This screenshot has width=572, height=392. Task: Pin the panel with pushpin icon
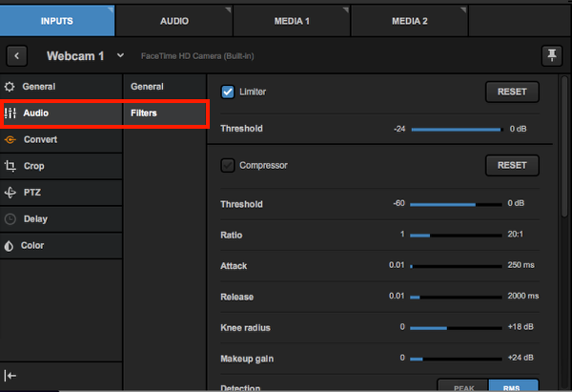[551, 55]
